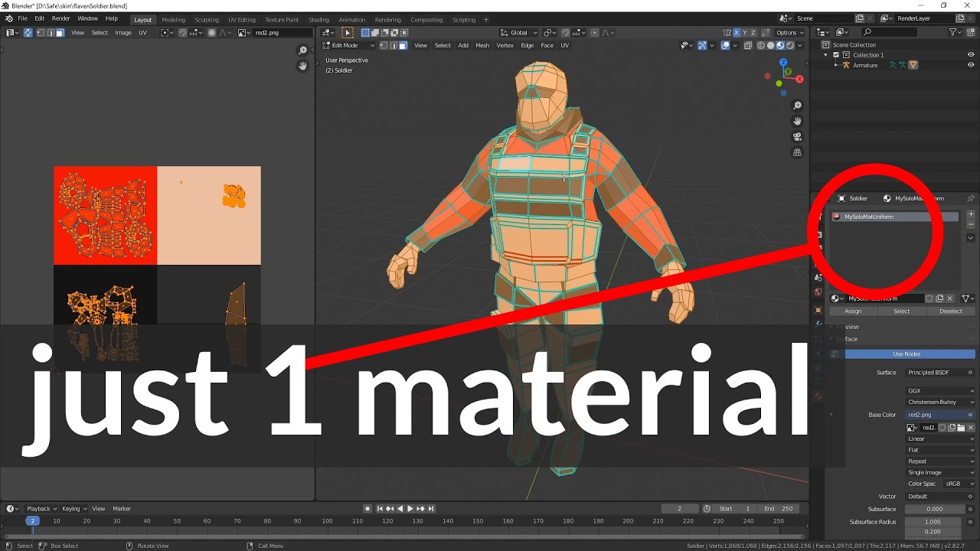Toggle visibility of Collection 1
Viewport: 980px width, 551px height.
tap(971, 55)
